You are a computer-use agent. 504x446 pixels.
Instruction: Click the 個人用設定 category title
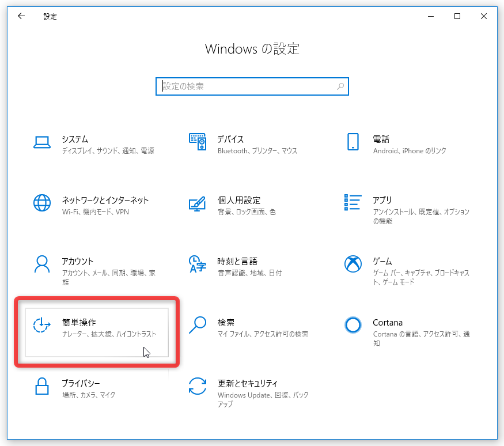(239, 201)
